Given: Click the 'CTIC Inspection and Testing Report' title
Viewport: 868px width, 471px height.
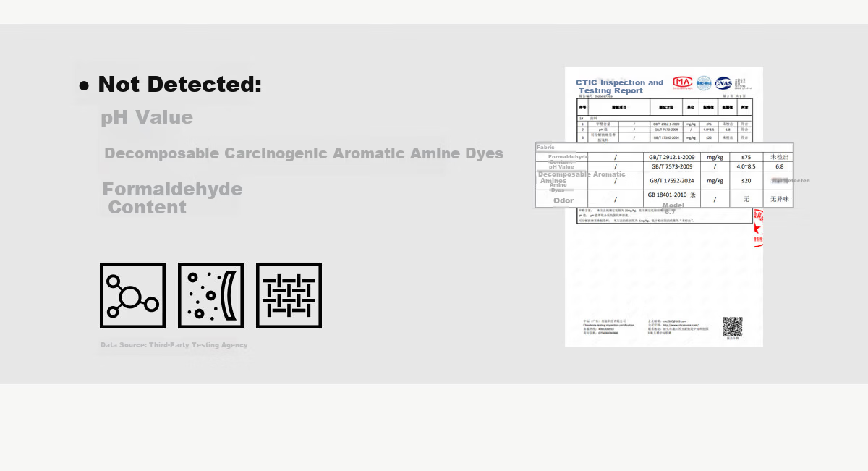Looking at the screenshot, I should [620, 87].
